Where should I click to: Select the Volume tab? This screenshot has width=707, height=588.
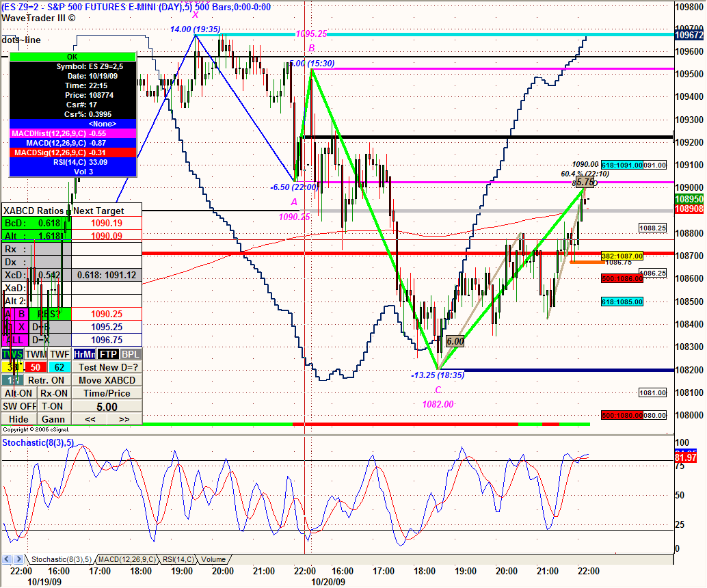coord(213,559)
